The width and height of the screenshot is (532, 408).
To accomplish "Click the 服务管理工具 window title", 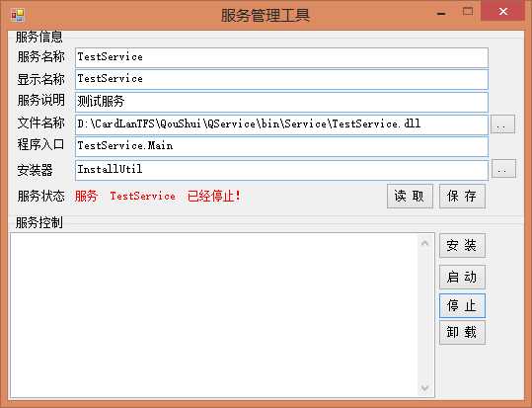I will pos(266,15).
